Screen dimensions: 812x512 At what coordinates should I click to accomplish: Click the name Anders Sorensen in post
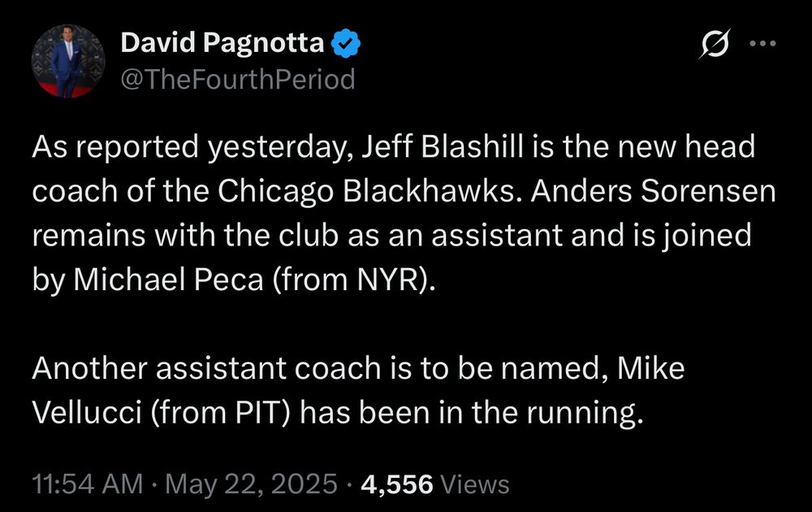tap(654, 191)
